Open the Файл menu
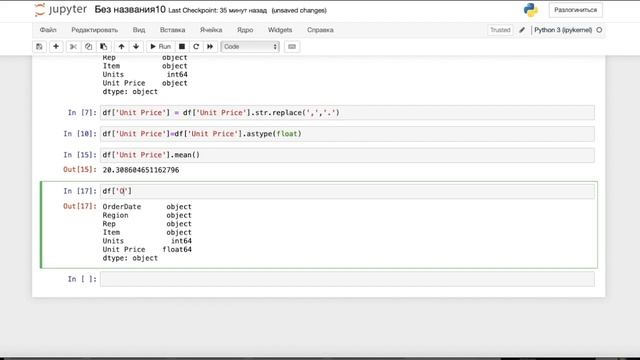The height and width of the screenshot is (360, 640). pos(48,30)
